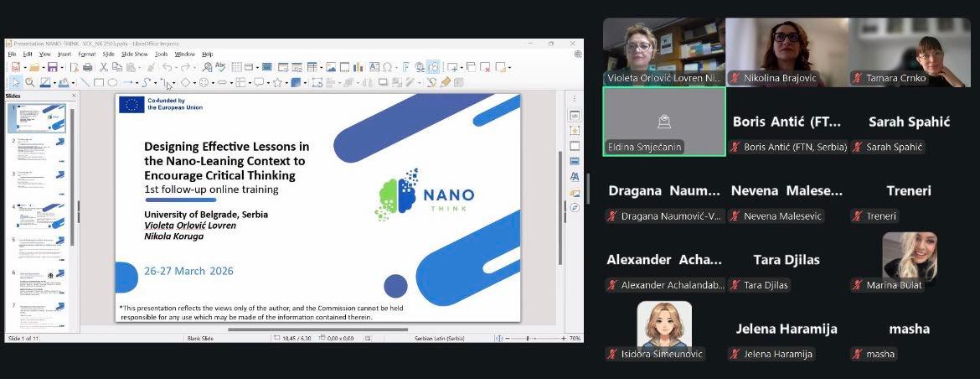Click the New Slide icon
The width and height of the screenshot is (980, 379).
(x=451, y=68)
